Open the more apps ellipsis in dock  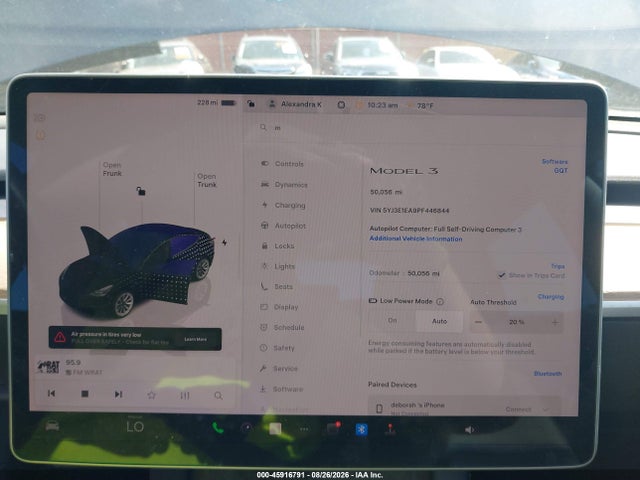304,429
